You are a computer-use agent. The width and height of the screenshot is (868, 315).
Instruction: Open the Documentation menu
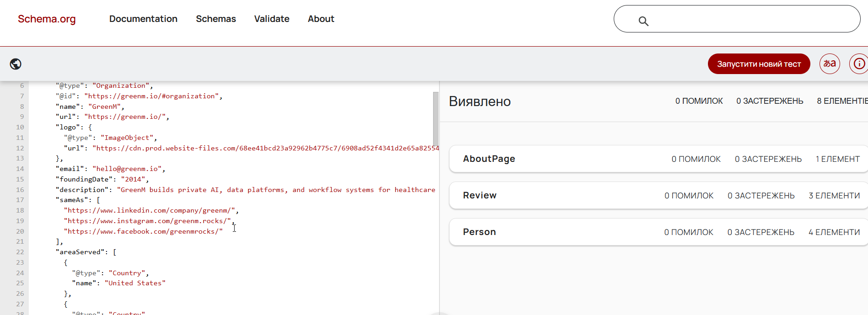[143, 19]
